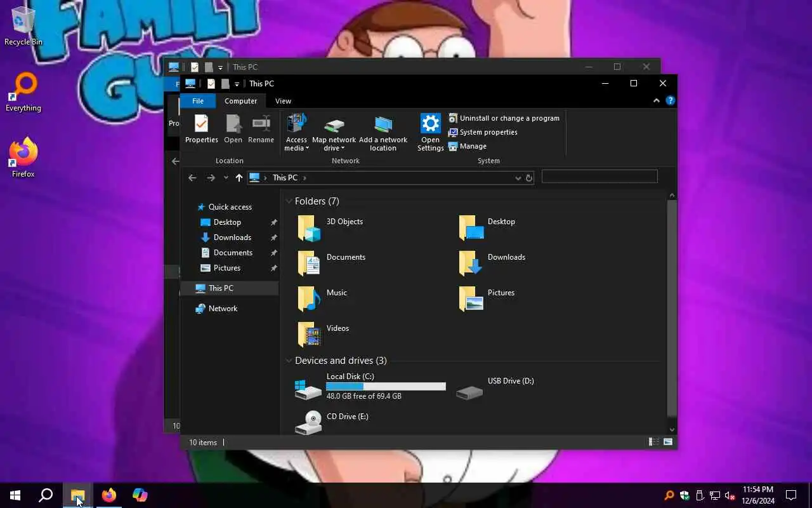Click the up one level arrow

[x=239, y=178]
